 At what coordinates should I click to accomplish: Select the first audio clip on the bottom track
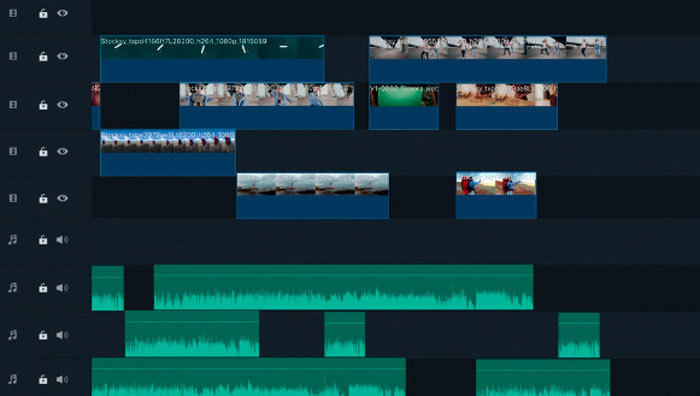coord(249,377)
